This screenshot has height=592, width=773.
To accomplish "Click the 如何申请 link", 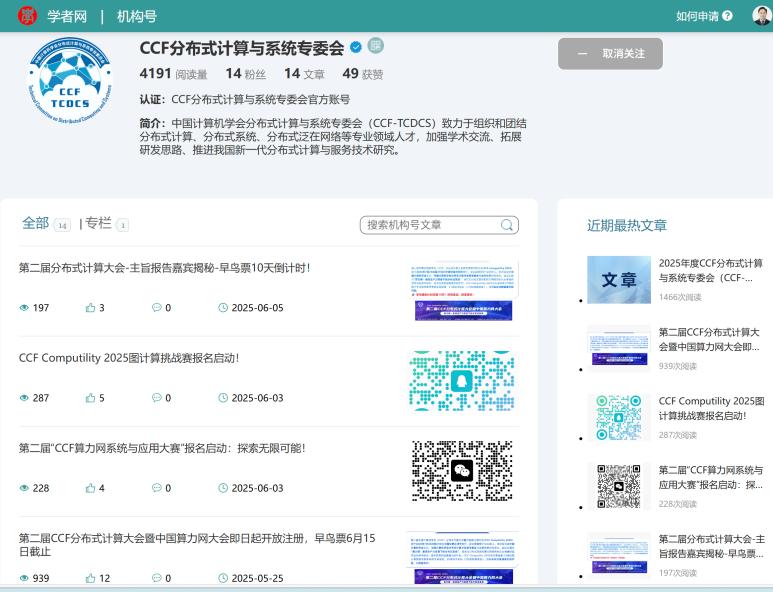I will 697,16.
